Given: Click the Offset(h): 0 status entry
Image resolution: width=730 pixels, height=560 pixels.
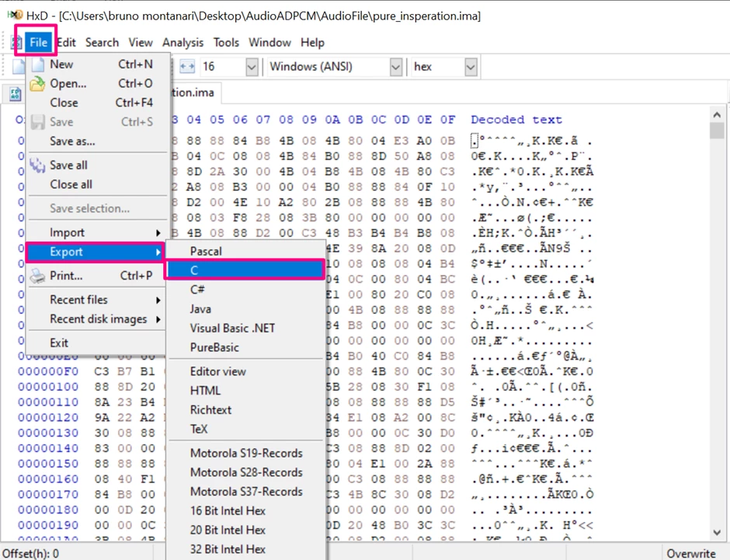Looking at the screenshot, I should pyautogui.click(x=31, y=554).
